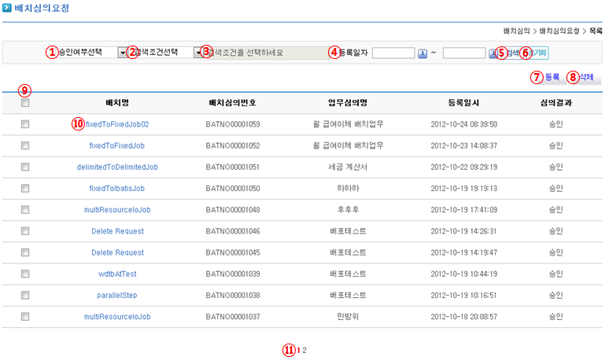Open the fixedToFixedJob02 batch link
The height and width of the screenshot is (364, 605).
pyautogui.click(x=117, y=124)
